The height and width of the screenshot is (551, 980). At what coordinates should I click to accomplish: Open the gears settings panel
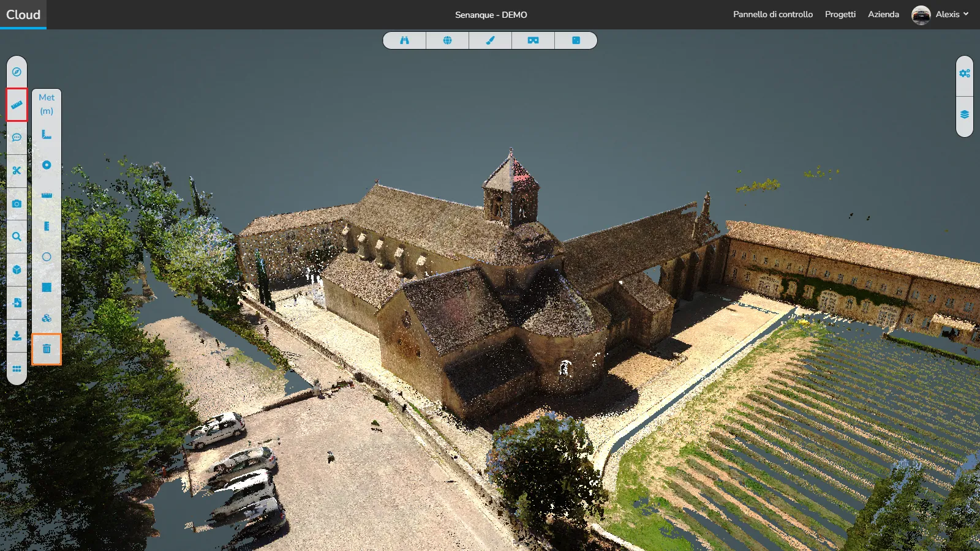965,73
